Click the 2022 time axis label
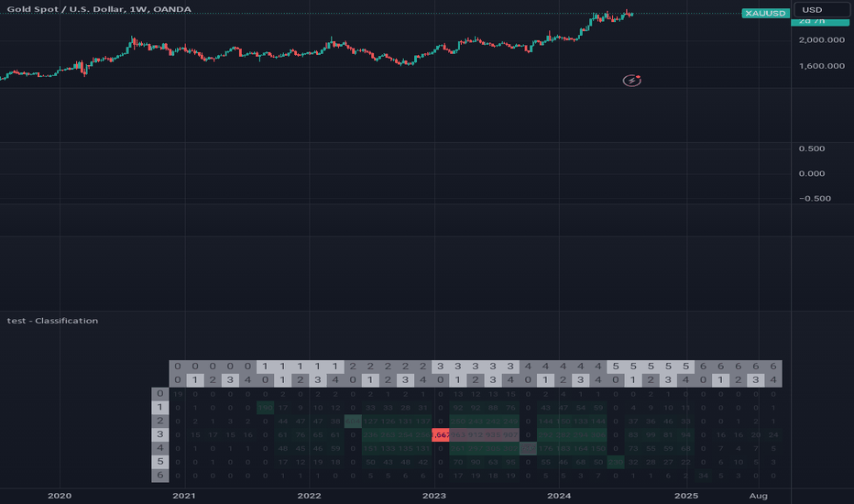Image resolution: width=854 pixels, height=504 pixels. pyautogui.click(x=309, y=496)
